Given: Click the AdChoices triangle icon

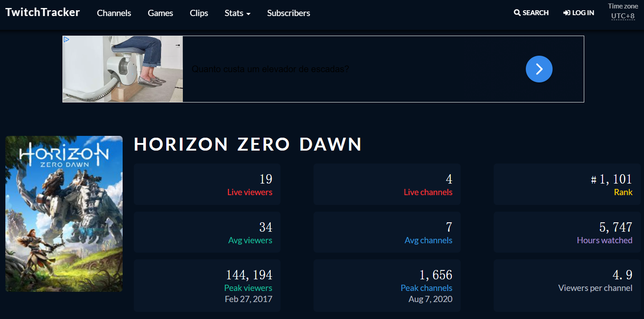Looking at the screenshot, I should click(66, 40).
